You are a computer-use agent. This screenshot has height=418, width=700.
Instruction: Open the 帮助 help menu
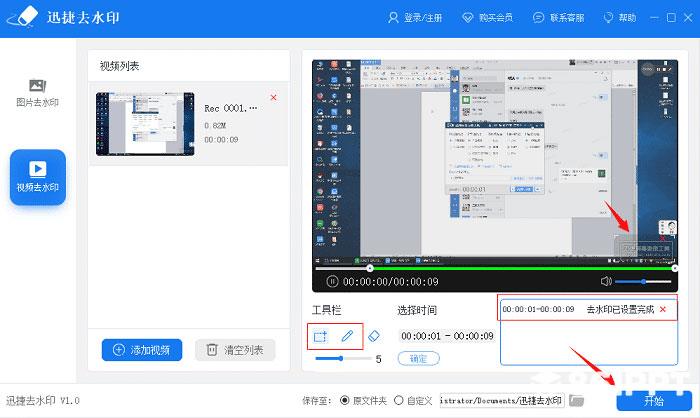[620, 18]
